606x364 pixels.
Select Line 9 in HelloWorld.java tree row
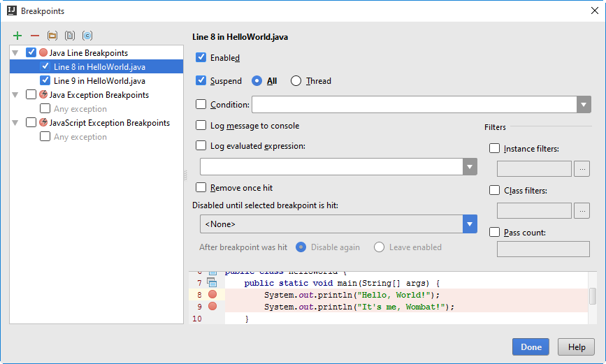[x=96, y=80]
